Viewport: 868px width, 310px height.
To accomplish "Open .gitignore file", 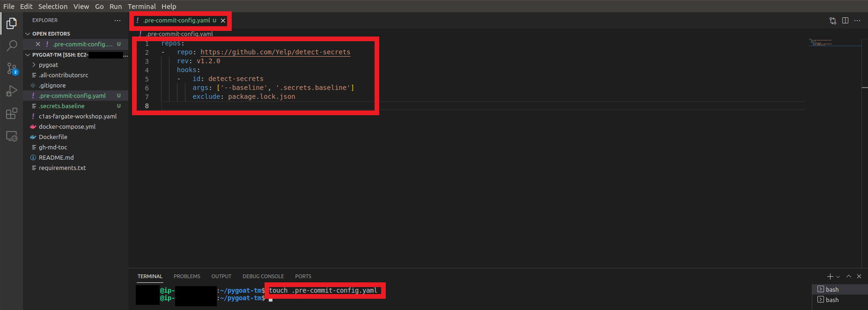I will (75, 85).
